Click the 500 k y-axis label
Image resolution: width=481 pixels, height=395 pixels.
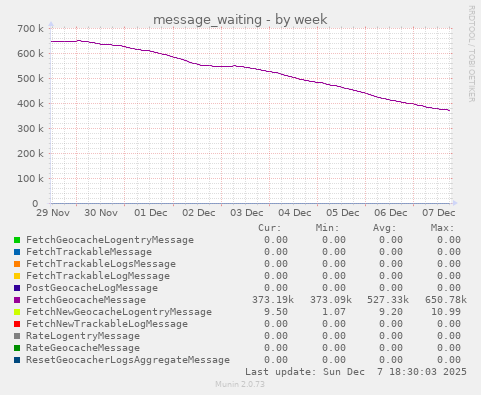click(x=30, y=79)
